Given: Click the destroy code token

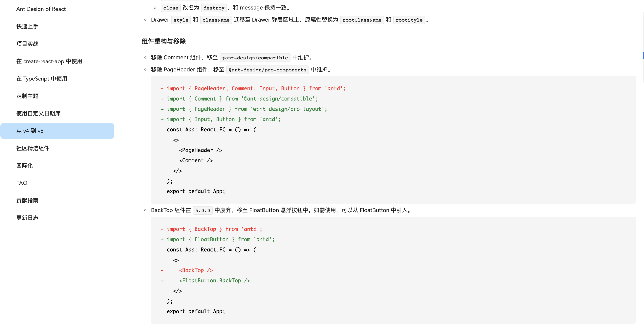Looking at the screenshot, I should (214, 8).
